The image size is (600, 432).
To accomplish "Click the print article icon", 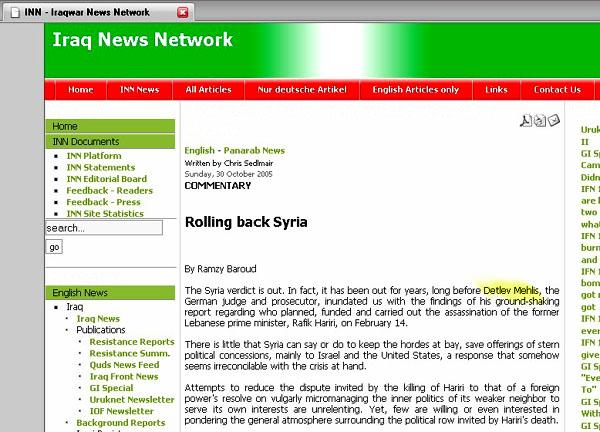I will coord(539,121).
